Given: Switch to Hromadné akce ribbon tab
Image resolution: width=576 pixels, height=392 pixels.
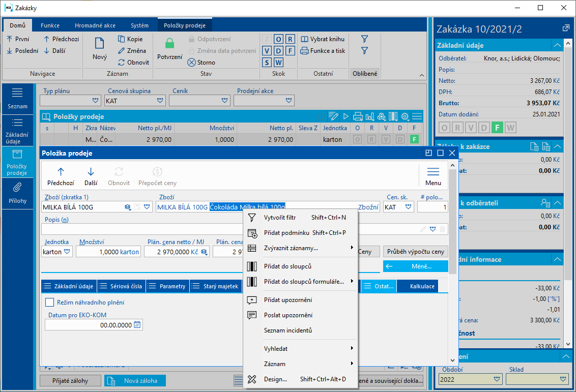Looking at the screenshot, I should (x=95, y=25).
